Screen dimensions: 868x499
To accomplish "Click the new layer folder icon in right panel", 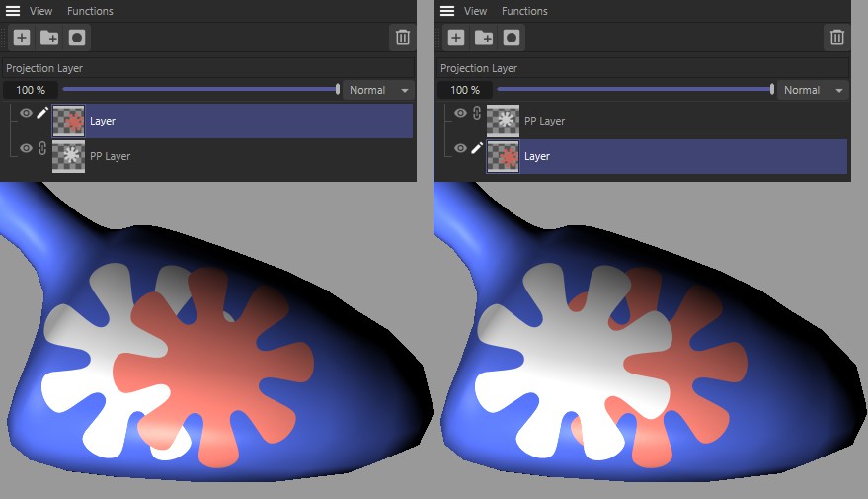I will coord(484,38).
